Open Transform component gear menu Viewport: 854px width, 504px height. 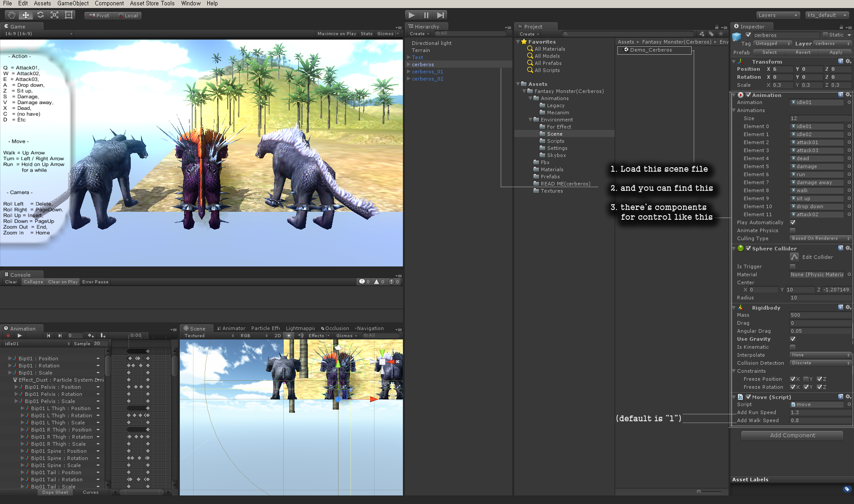pos(848,61)
